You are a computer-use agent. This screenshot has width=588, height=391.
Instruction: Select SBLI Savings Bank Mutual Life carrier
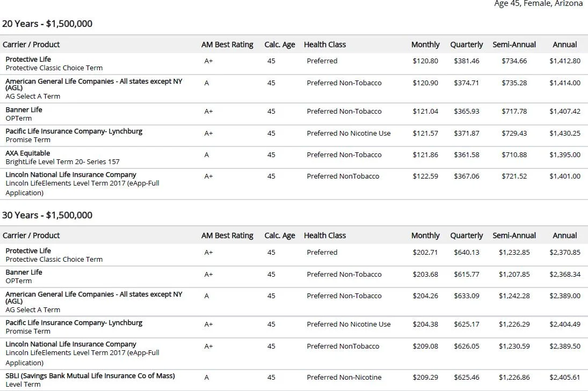[x=90, y=375]
